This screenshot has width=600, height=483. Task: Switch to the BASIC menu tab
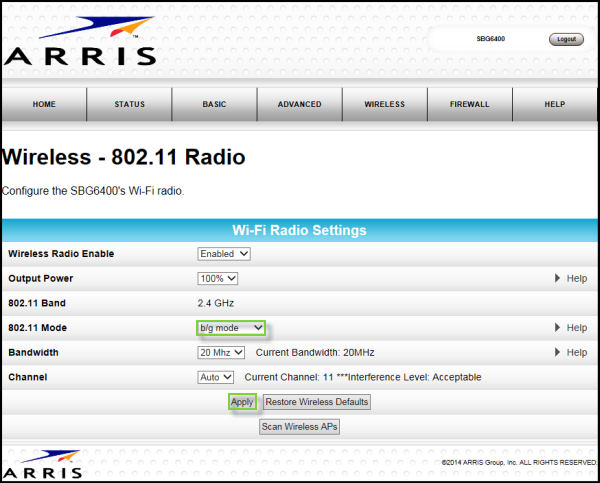click(x=214, y=104)
